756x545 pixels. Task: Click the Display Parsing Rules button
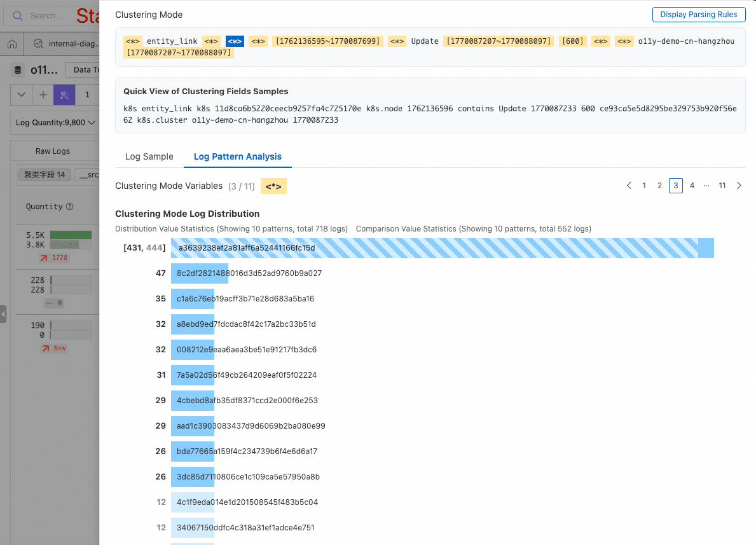coord(698,15)
